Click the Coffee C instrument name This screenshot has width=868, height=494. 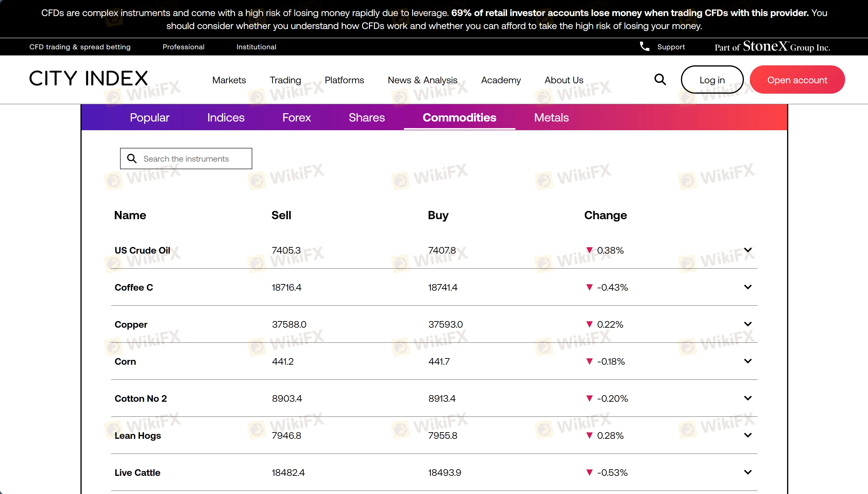134,287
